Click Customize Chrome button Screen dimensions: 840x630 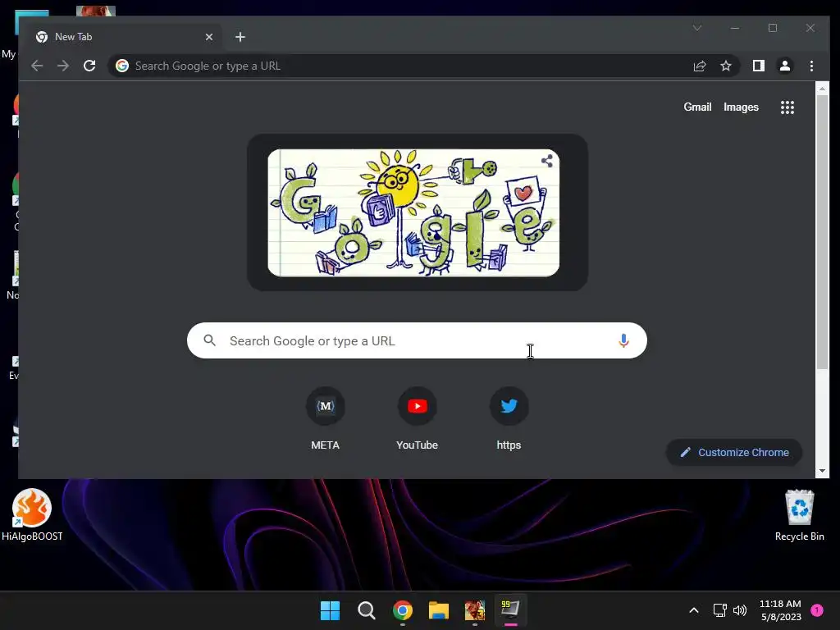734,452
